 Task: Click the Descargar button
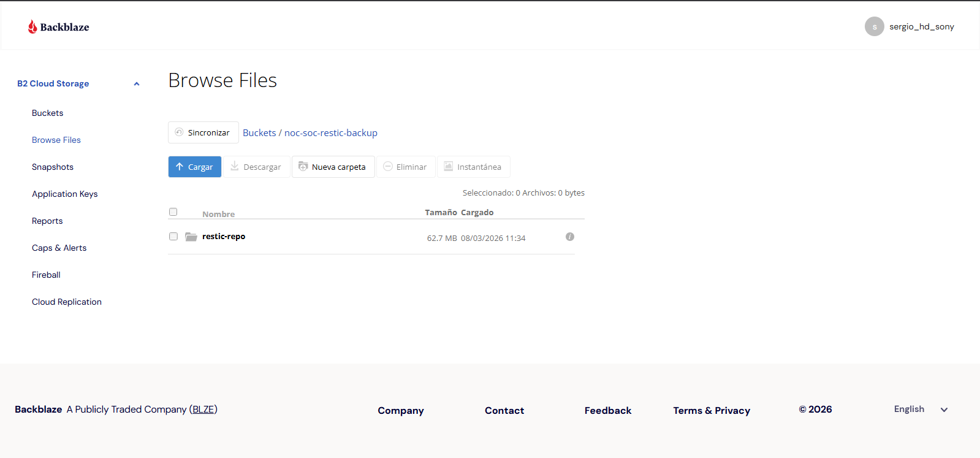click(x=257, y=167)
